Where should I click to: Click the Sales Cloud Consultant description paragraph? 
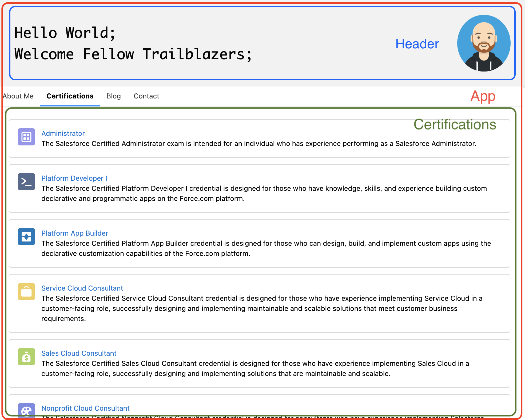pyautogui.click(x=255, y=369)
